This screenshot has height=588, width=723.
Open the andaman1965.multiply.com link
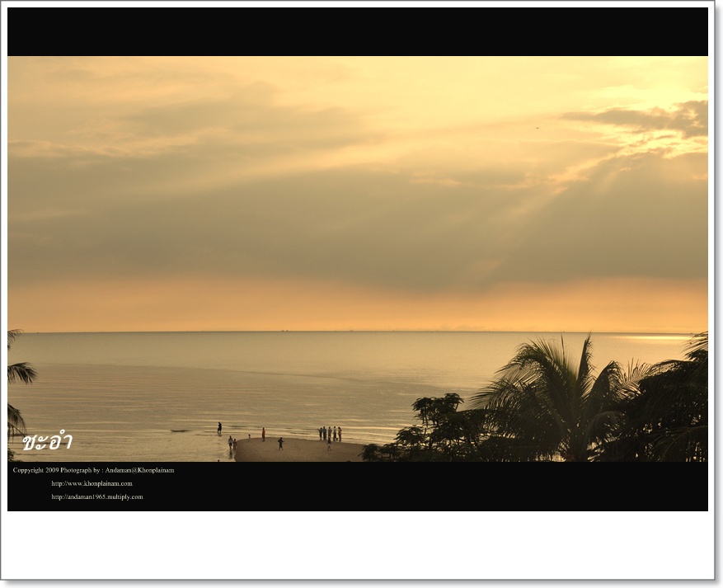coord(96,496)
